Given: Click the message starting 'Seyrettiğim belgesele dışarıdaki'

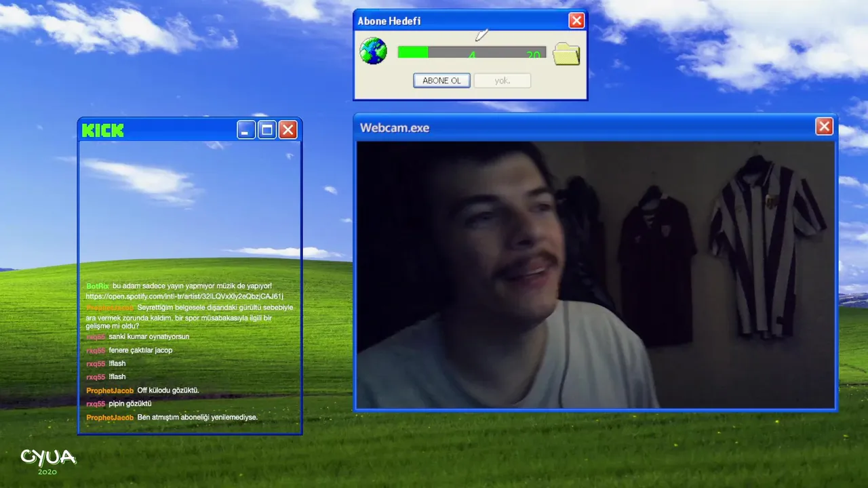Looking at the screenshot, I should coord(190,317).
